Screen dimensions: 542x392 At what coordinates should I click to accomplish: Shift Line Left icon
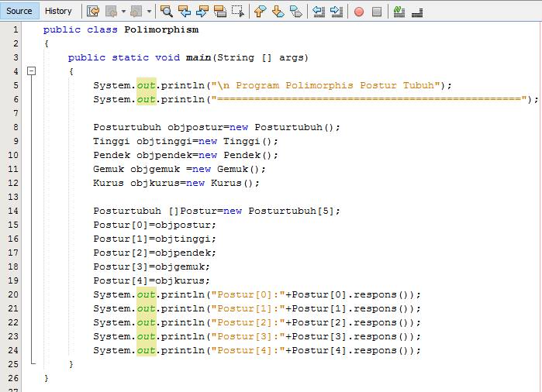pyautogui.click(x=319, y=12)
